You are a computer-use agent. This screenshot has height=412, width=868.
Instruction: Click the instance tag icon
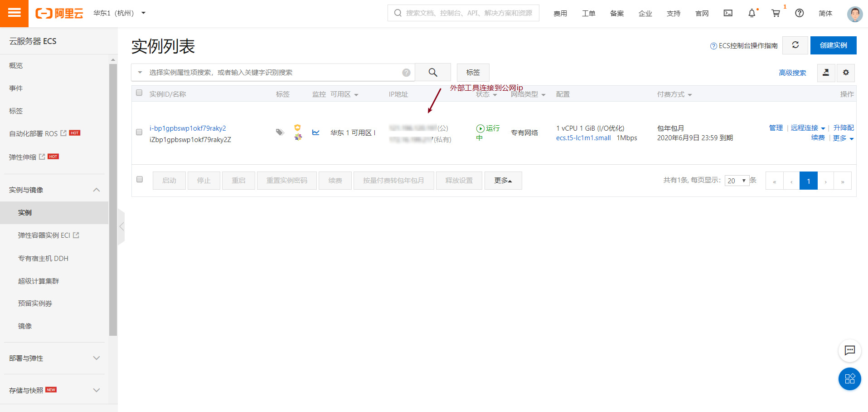(x=280, y=132)
